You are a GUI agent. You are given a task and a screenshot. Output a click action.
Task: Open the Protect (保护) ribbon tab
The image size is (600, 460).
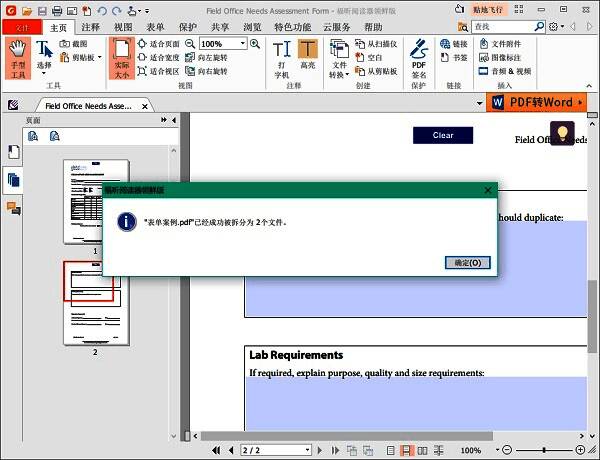[x=187, y=27]
